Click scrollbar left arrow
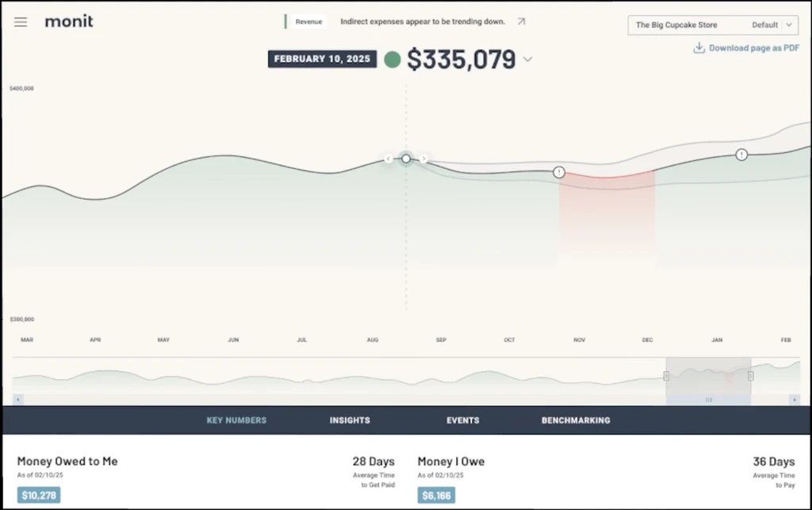Screen dimensions: 812x510 point(18,400)
